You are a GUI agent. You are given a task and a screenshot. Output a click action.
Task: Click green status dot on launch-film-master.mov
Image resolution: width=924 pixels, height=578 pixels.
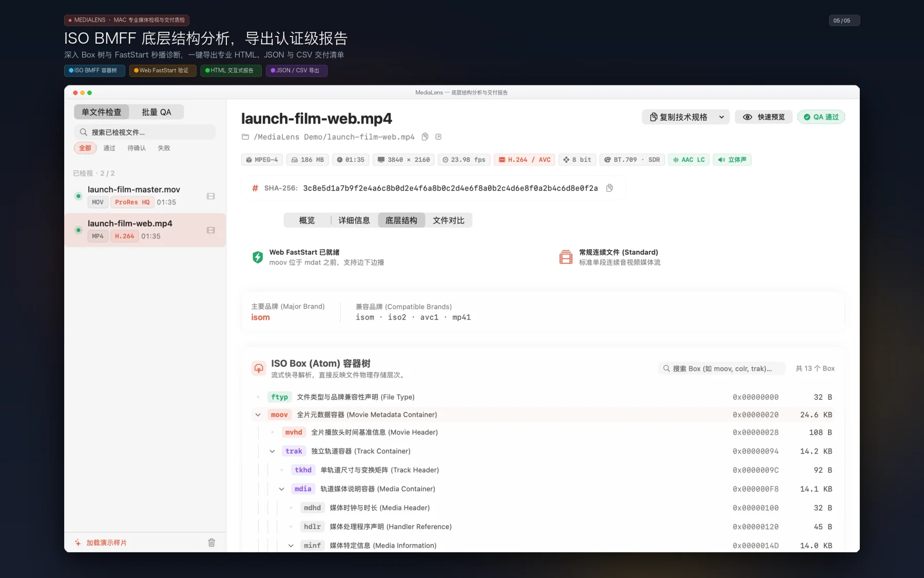pyautogui.click(x=78, y=196)
